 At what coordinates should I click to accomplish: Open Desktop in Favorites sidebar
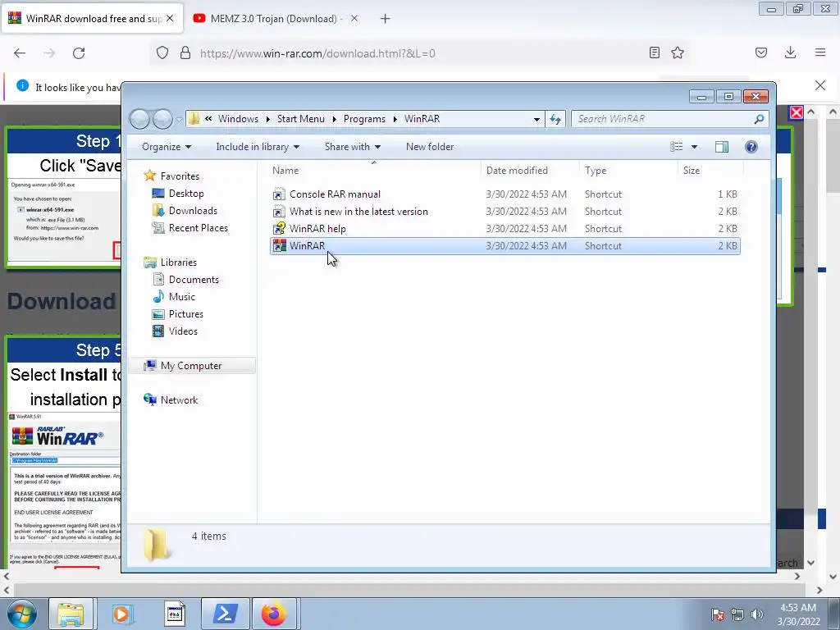(x=186, y=194)
